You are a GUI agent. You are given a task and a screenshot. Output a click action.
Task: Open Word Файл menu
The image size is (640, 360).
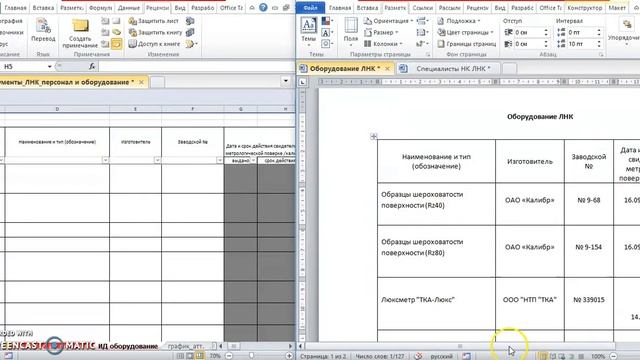click(x=311, y=8)
